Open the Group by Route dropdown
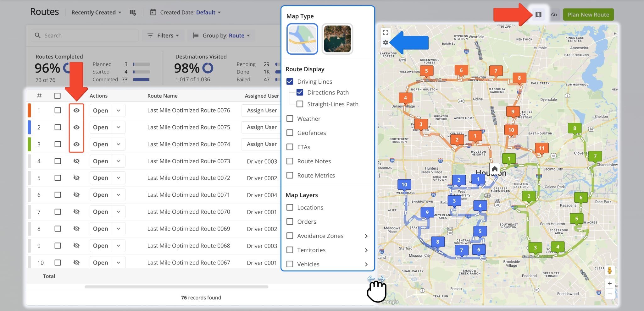Viewport: 644px width, 311px height. (x=221, y=35)
